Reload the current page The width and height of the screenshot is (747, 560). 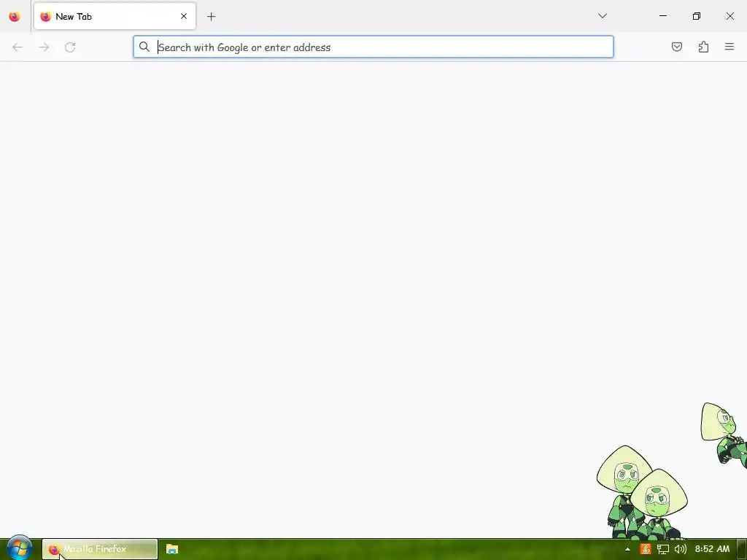point(70,47)
